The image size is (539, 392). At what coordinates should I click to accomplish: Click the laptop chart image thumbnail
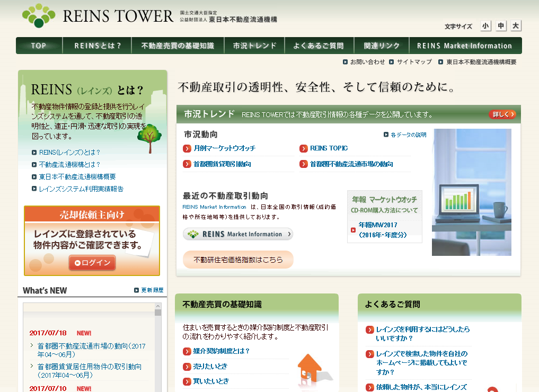click(472, 192)
